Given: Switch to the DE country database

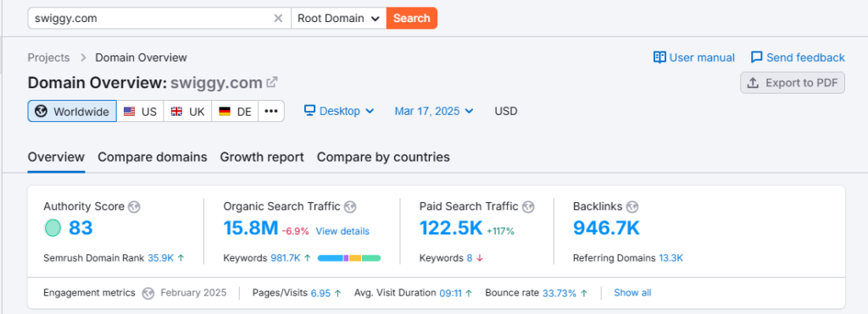Looking at the screenshot, I should [x=235, y=111].
